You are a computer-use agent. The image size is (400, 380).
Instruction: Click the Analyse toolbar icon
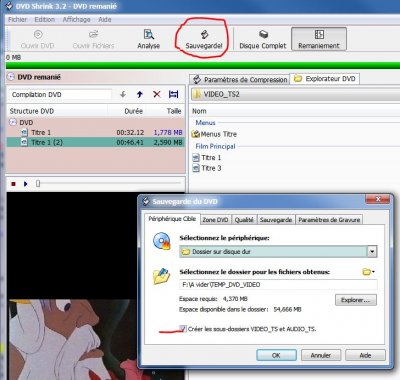[148, 34]
